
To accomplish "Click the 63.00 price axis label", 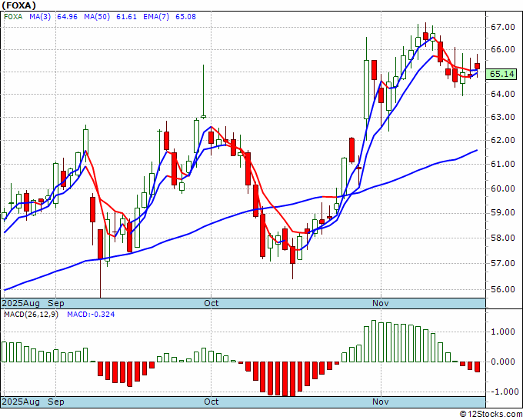I will coord(503,117).
